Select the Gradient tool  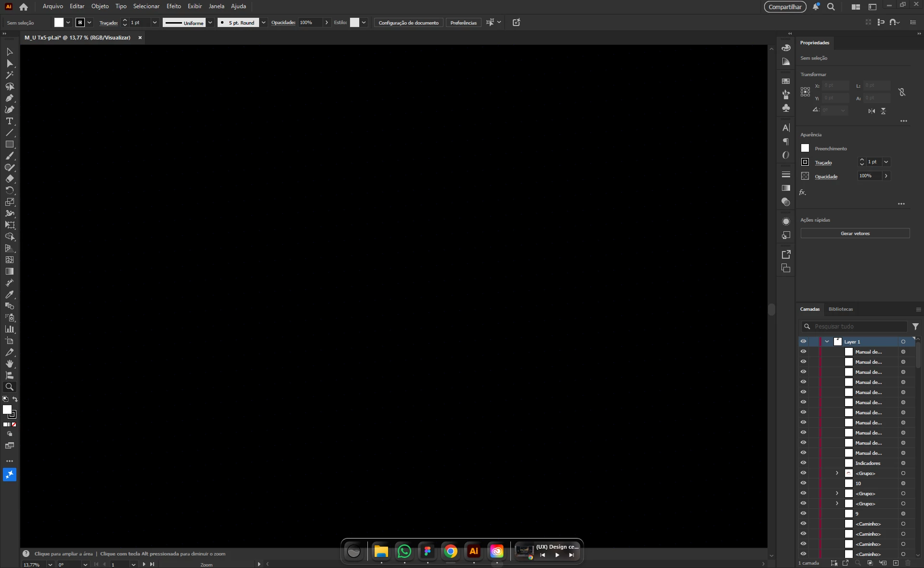click(x=10, y=271)
